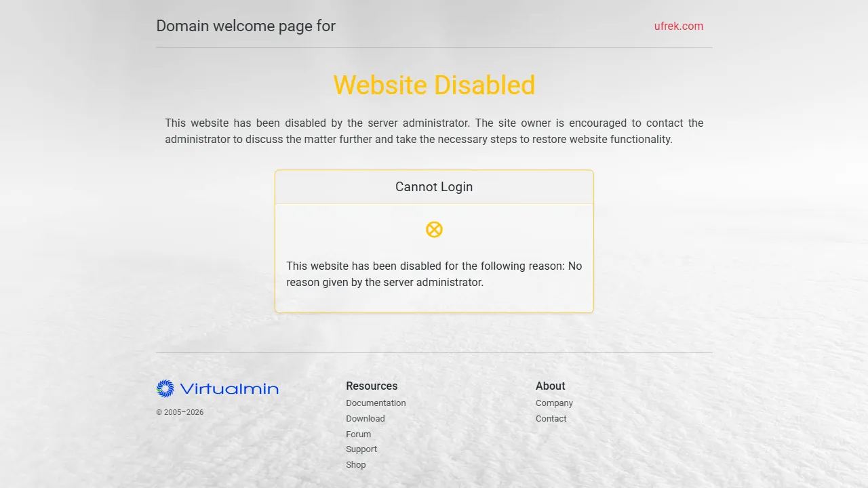Image resolution: width=868 pixels, height=488 pixels.
Task: Click the Cannot Login panel header
Action: point(434,187)
